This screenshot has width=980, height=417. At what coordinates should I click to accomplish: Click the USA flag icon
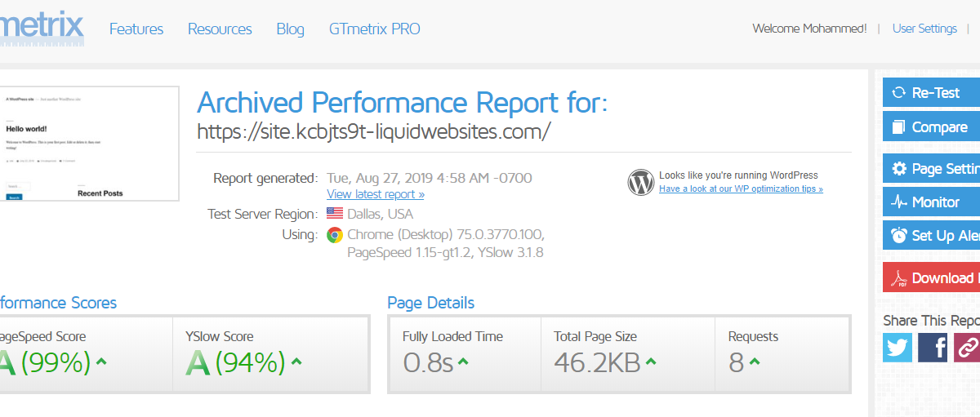click(334, 214)
